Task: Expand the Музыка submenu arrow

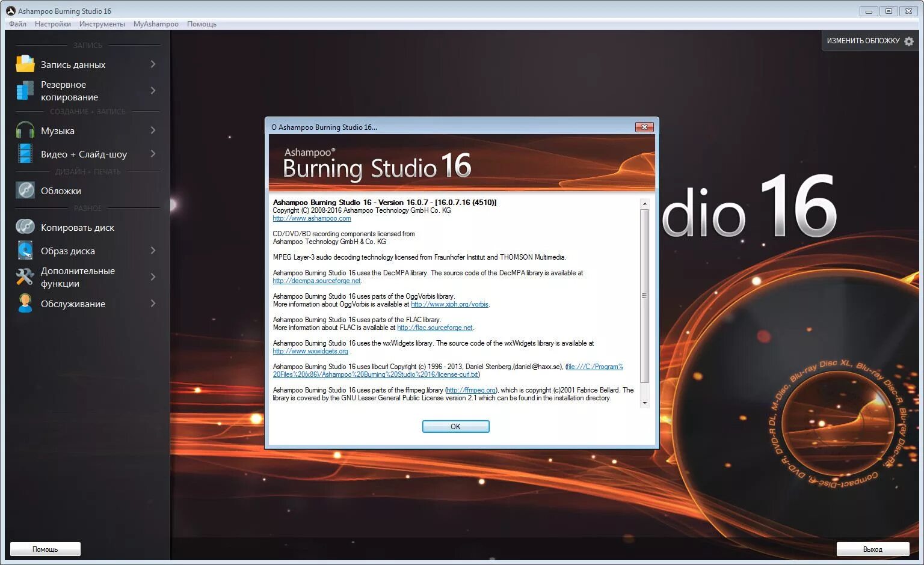Action: click(x=153, y=130)
